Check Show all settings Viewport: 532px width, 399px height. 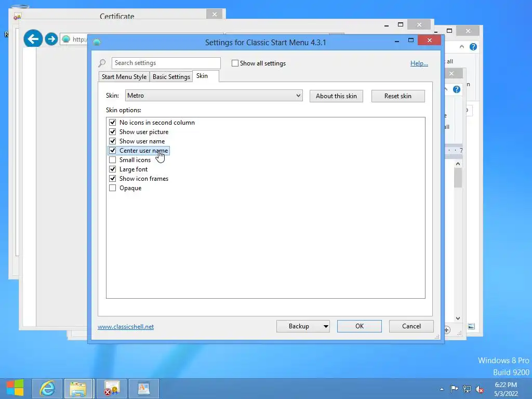pyautogui.click(x=235, y=63)
